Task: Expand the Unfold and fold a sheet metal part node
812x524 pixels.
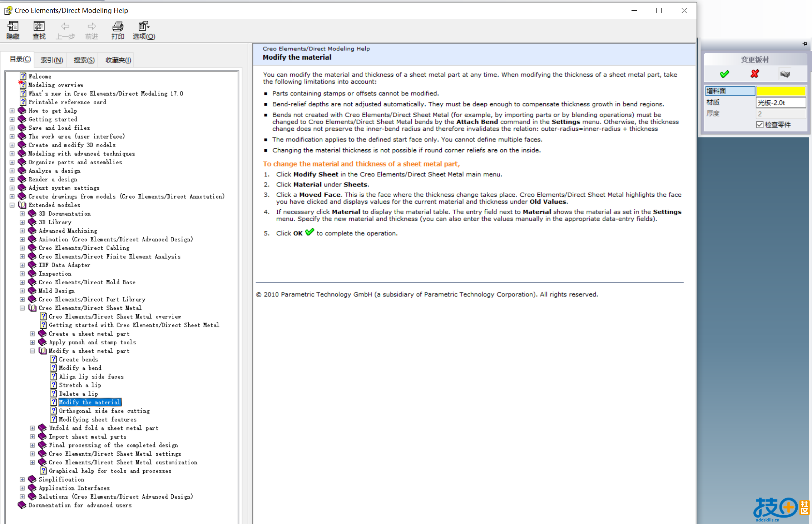Action: click(33, 428)
